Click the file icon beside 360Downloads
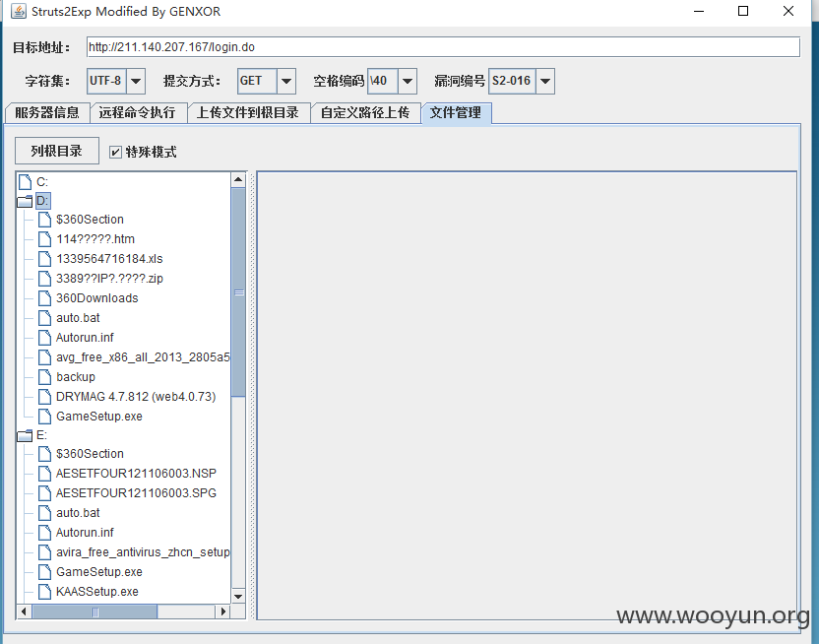Viewport: 819px width, 644px height. coord(45,298)
